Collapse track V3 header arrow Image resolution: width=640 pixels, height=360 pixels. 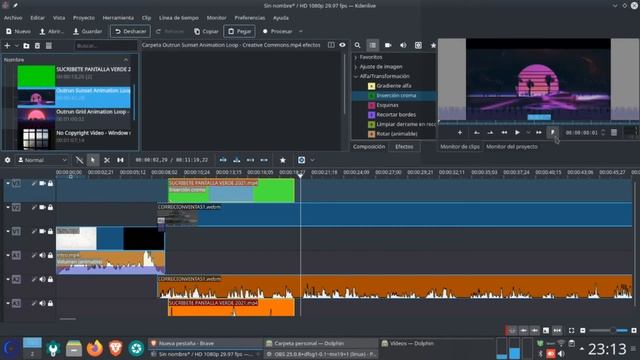point(8,184)
